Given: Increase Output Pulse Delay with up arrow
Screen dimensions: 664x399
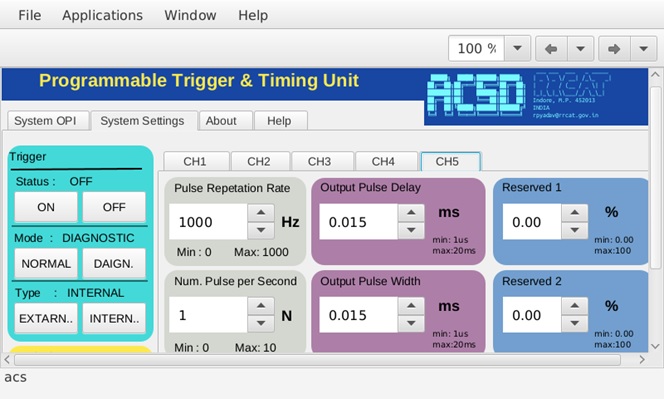Looking at the screenshot, I should (x=411, y=213).
